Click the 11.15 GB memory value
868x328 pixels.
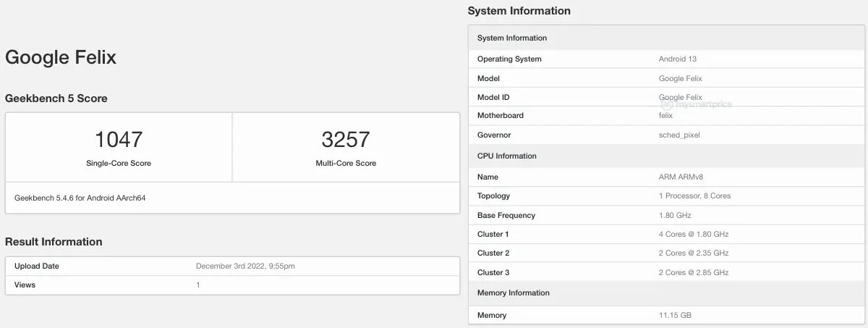(675, 316)
